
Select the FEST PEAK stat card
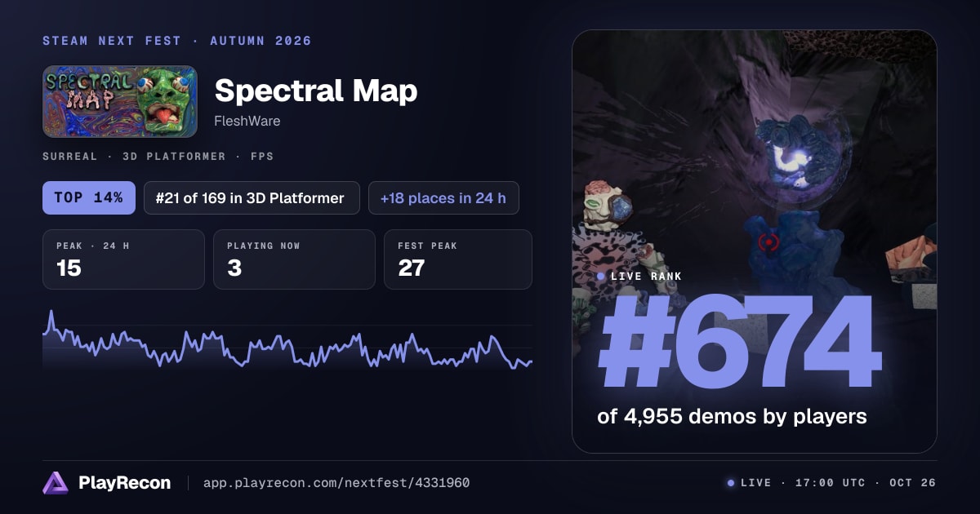click(458, 259)
